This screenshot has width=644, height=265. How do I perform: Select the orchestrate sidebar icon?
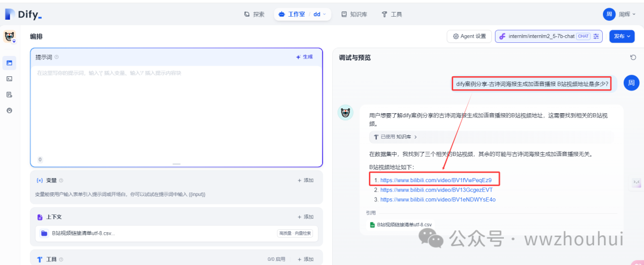tap(10, 63)
